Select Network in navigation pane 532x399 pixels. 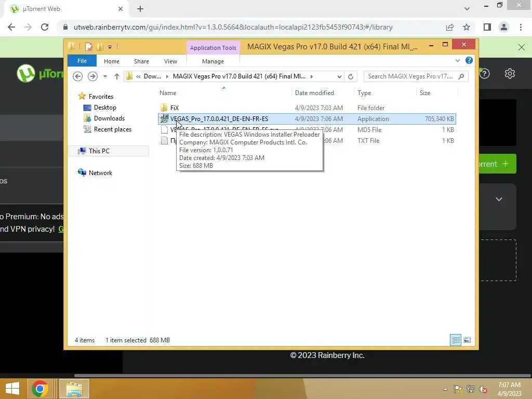point(100,172)
